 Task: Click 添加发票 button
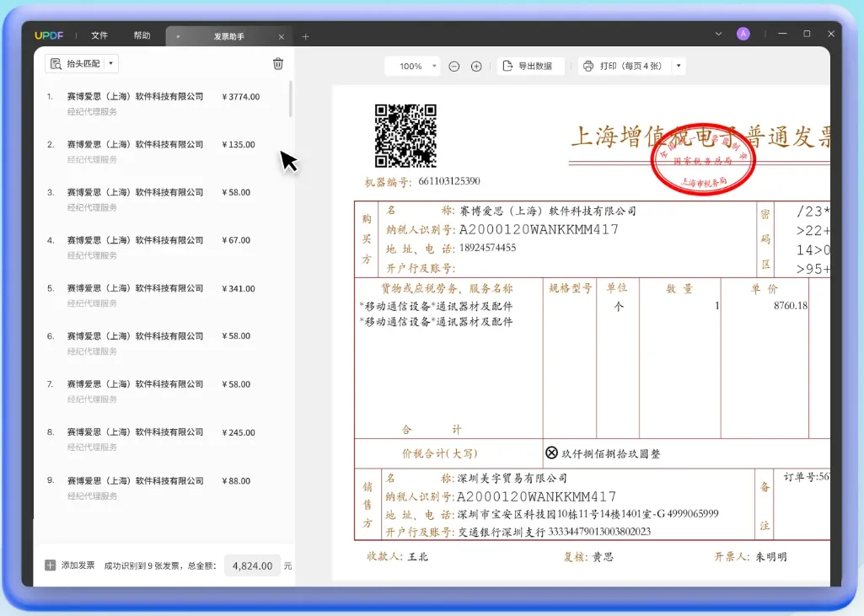click(x=69, y=565)
